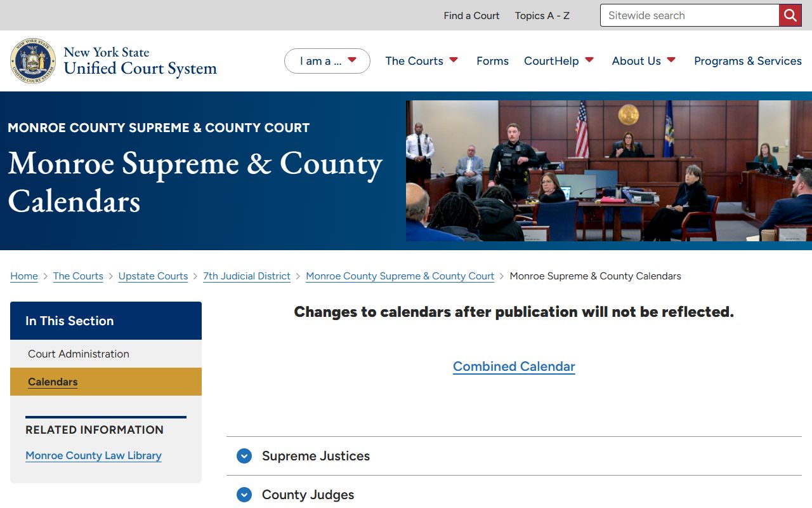This screenshot has width=812, height=508.
Task: Click the 'RELATED INFORMATION' sidebar heading
Action: coord(95,430)
